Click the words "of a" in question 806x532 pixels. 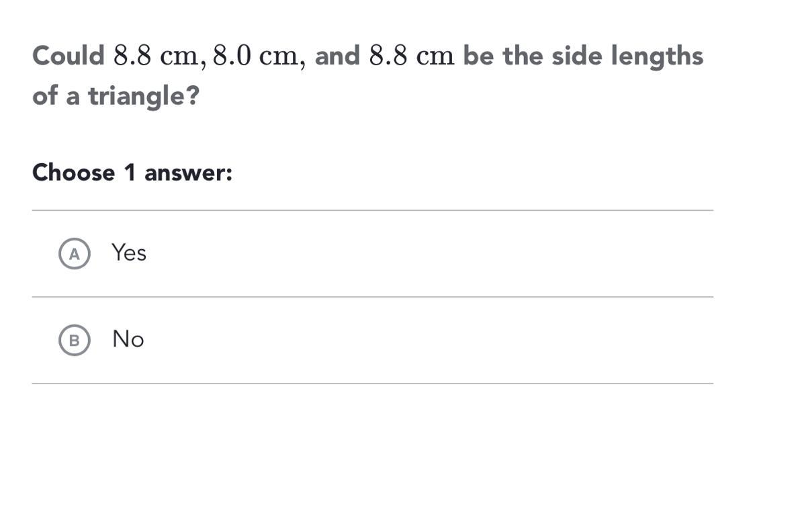(56, 96)
